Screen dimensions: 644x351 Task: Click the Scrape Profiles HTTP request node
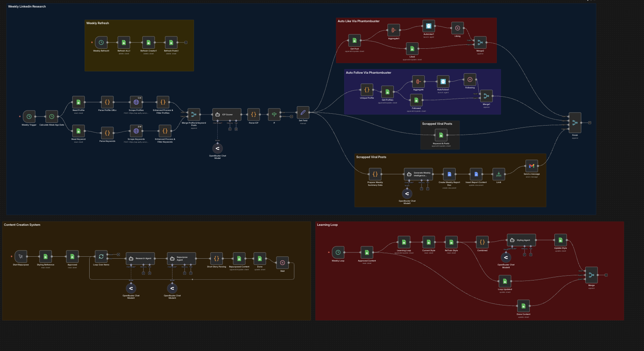(136, 102)
